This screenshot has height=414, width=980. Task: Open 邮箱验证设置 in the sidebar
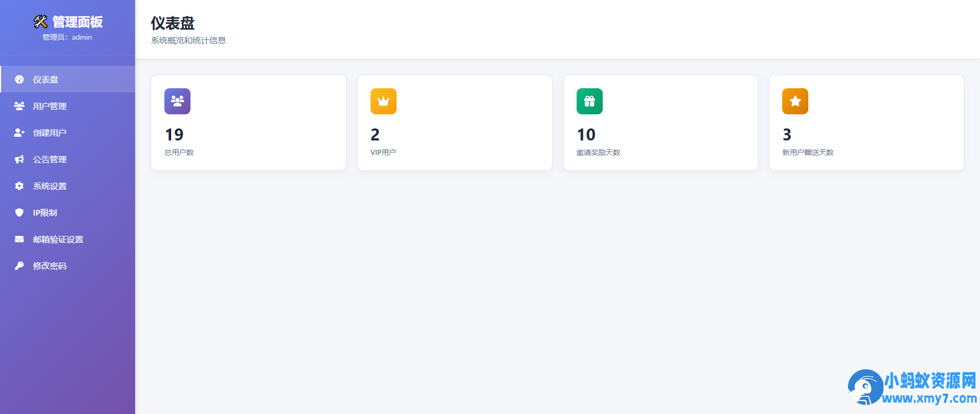pyautogui.click(x=68, y=239)
